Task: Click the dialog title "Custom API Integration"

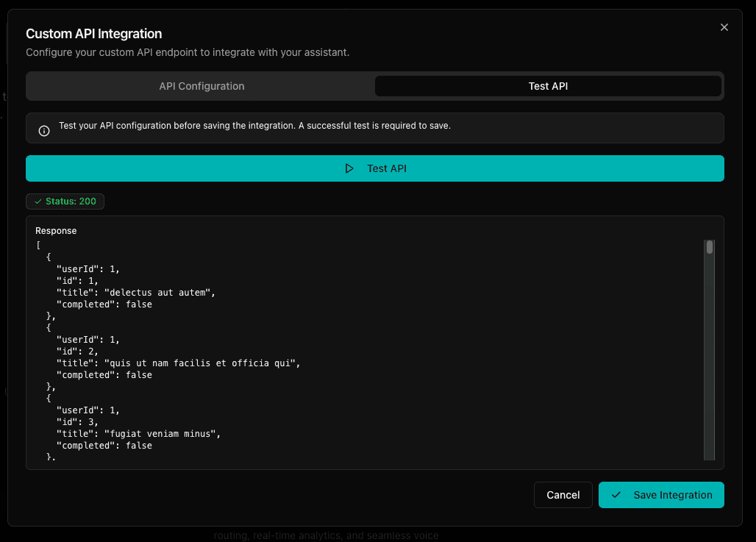Action: 93,34
